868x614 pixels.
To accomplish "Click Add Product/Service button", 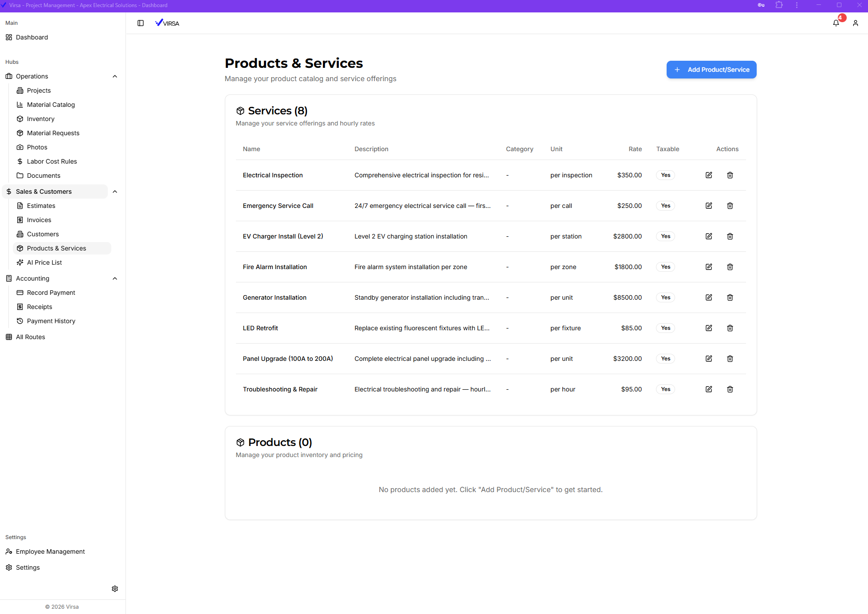I will [711, 70].
